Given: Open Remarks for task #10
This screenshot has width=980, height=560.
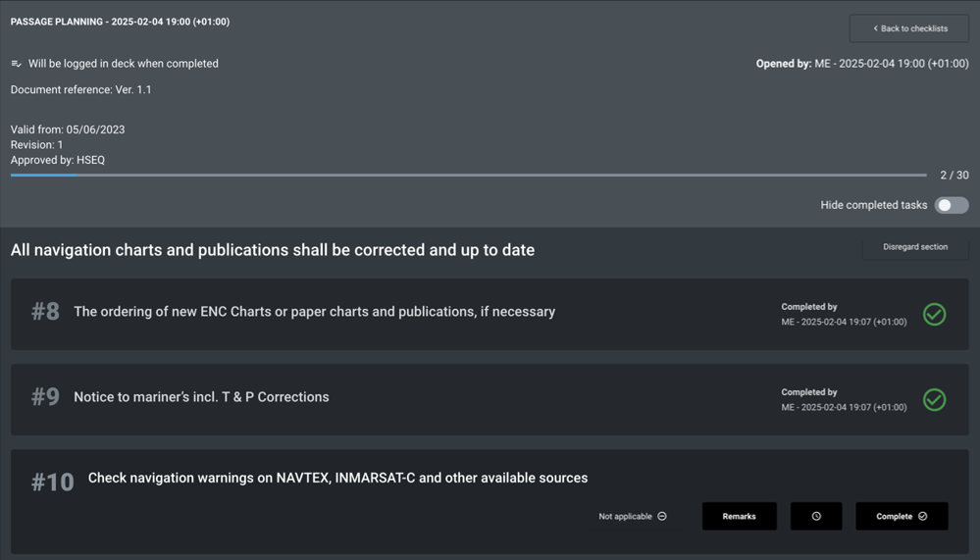Looking at the screenshot, I should [739, 516].
